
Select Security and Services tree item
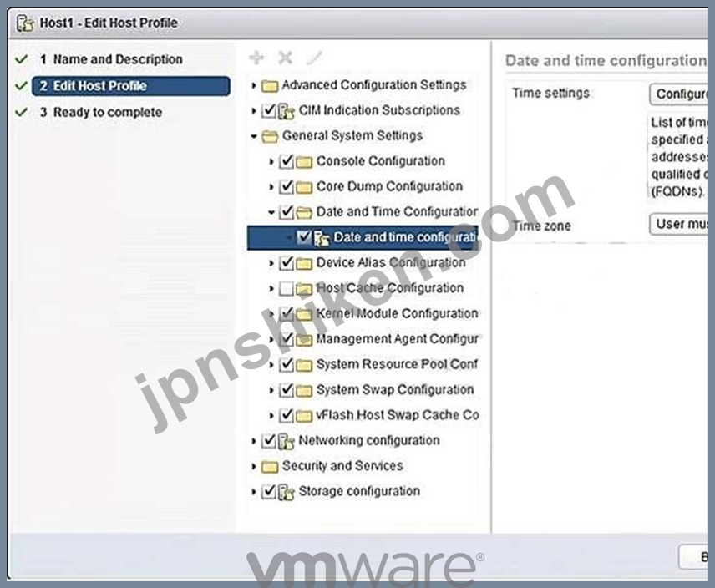point(342,466)
